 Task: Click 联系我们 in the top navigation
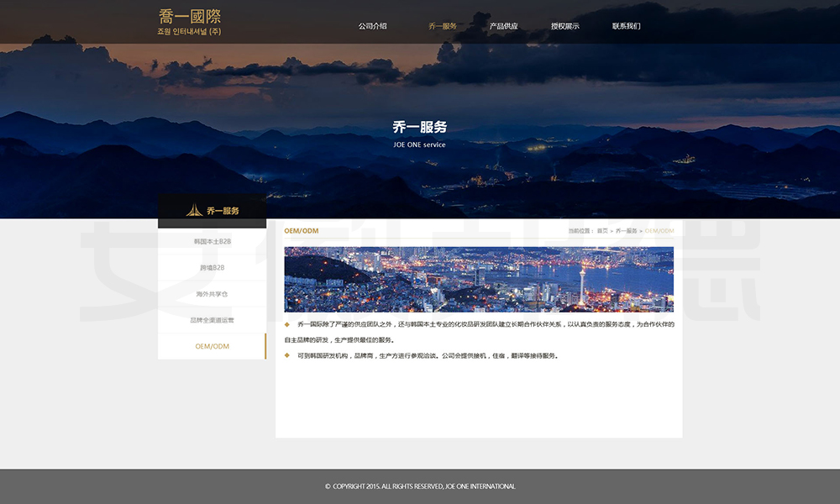click(626, 26)
